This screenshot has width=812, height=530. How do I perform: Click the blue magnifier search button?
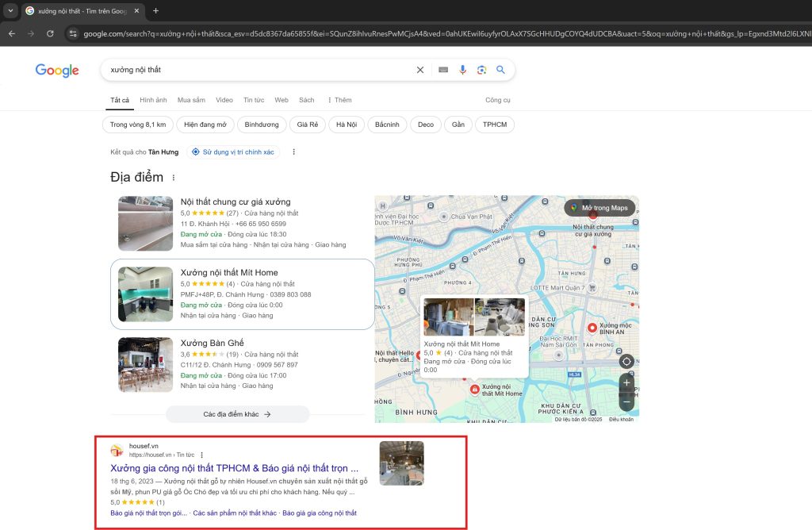tap(501, 69)
